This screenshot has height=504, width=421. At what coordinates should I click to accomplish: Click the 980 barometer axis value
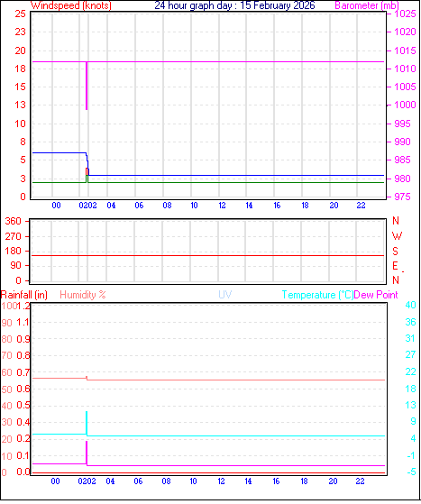pos(403,179)
